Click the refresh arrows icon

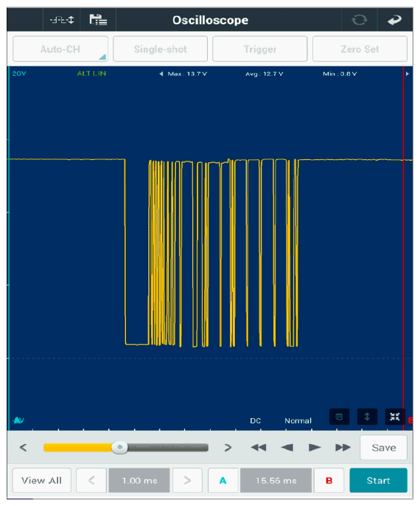[359, 20]
